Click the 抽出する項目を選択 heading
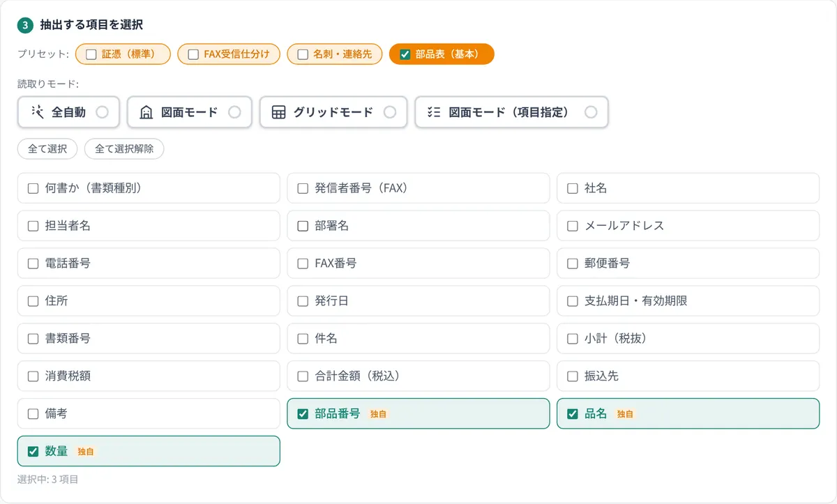 (91, 25)
